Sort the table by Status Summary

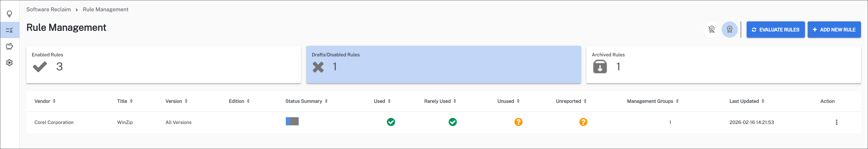(x=306, y=101)
